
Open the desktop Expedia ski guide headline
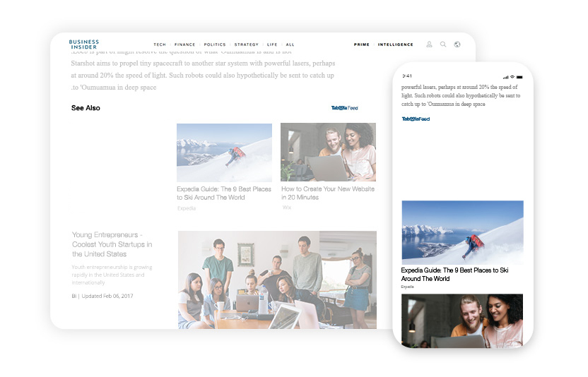click(223, 193)
